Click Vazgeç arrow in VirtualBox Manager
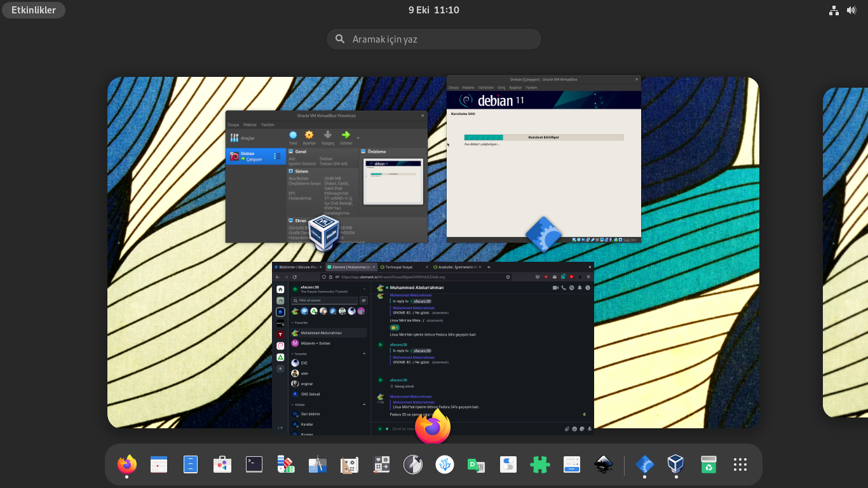 tap(328, 138)
